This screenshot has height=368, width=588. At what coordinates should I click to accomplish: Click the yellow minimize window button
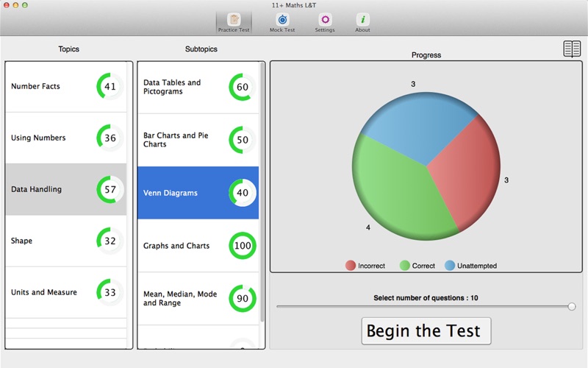(x=15, y=5)
